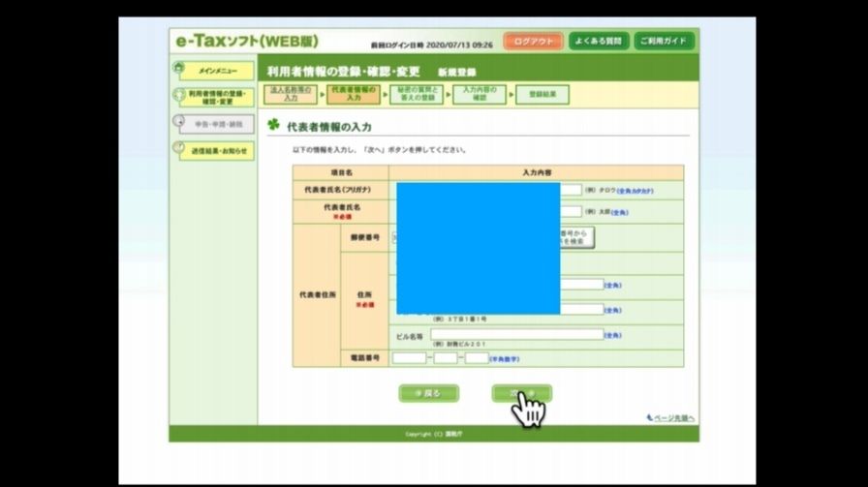Click the 登録結果 step
868x487 pixels.
point(542,94)
